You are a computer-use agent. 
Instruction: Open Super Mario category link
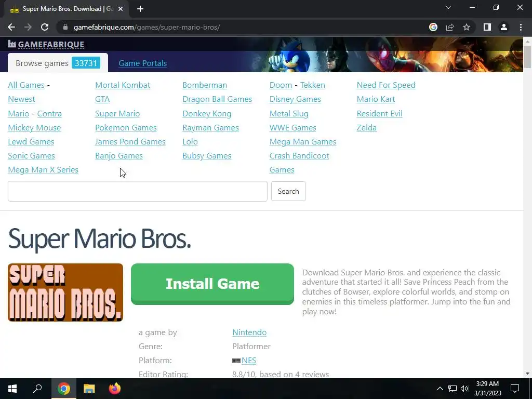point(117,114)
